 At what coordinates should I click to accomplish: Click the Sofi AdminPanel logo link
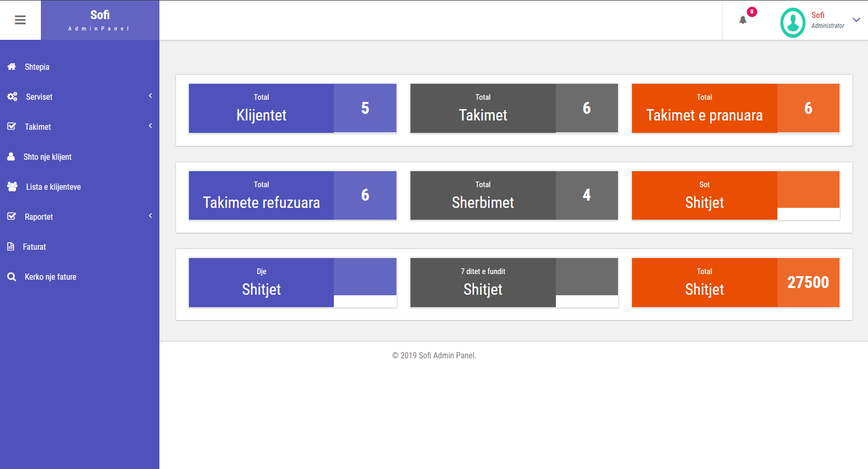click(x=100, y=20)
